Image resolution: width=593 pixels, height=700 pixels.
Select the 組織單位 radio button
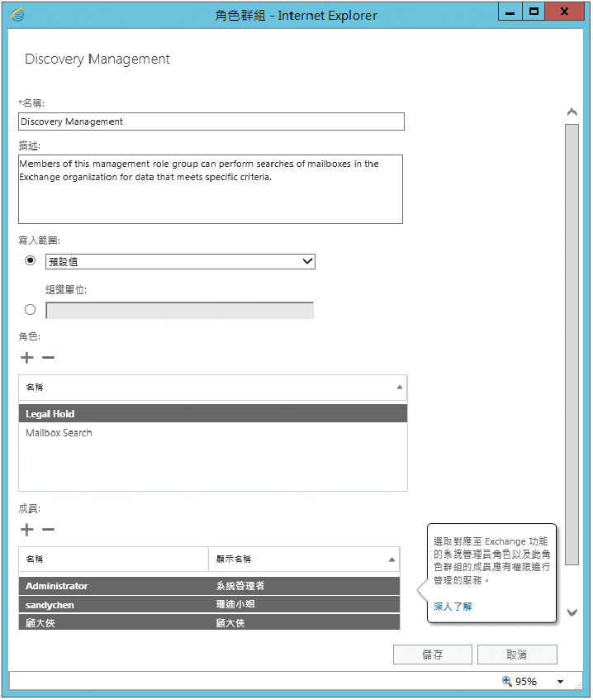pos(30,309)
